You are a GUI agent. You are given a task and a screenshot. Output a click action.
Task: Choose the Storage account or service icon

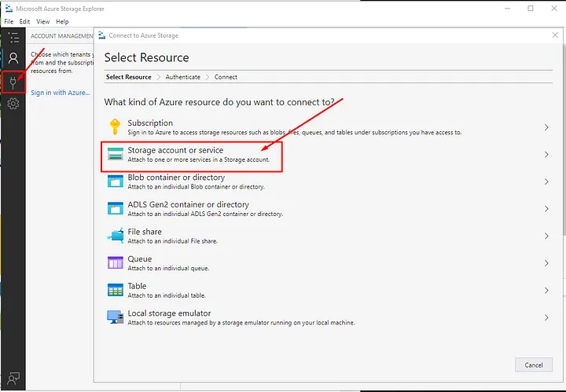pyautogui.click(x=115, y=154)
